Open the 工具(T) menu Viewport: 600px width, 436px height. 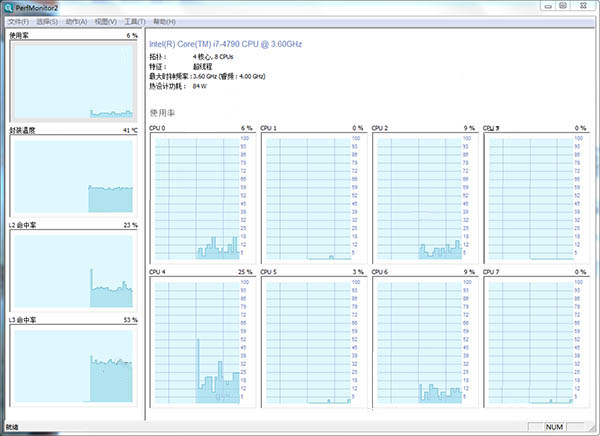pyautogui.click(x=135, y=21)
